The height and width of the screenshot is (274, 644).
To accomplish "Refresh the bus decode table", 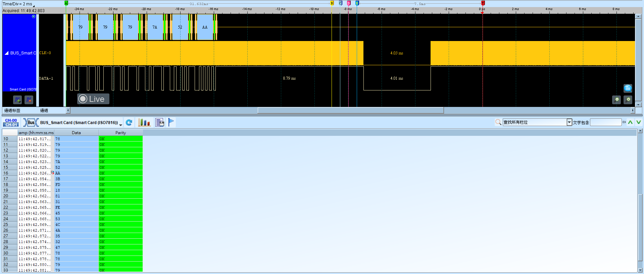I will 129,122.
